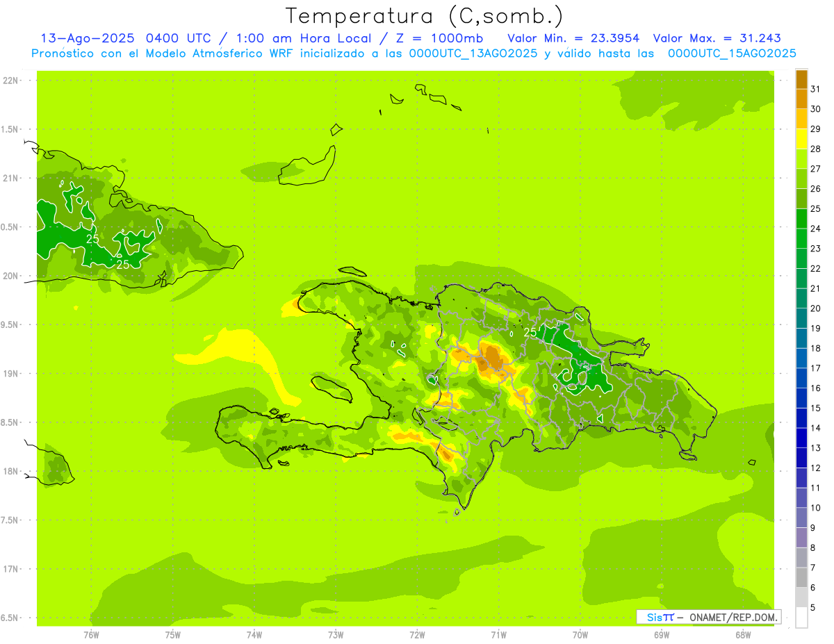Click the 20N latitude axis label
Image resolution: width=834 pixels, height=644 pixels.
[12, 276]
